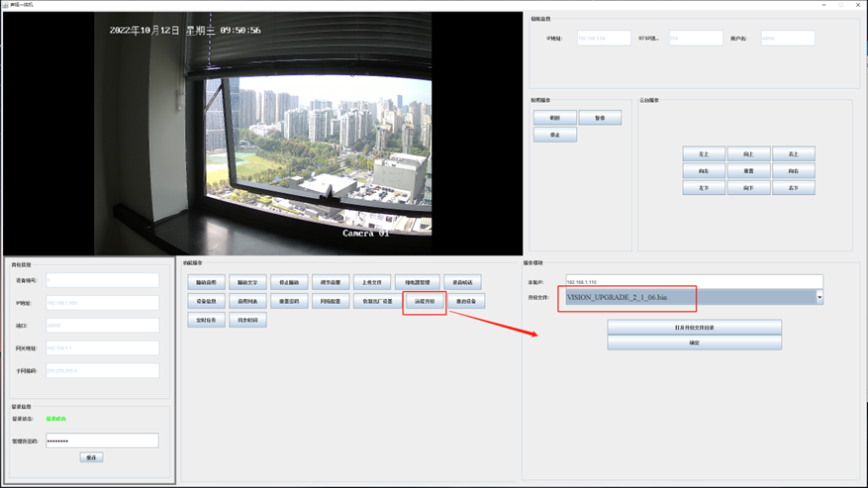Image resolution: width=868 pixels, height=488 pixels.
Task: Focus the administrator password field
Action: [101, 440]
